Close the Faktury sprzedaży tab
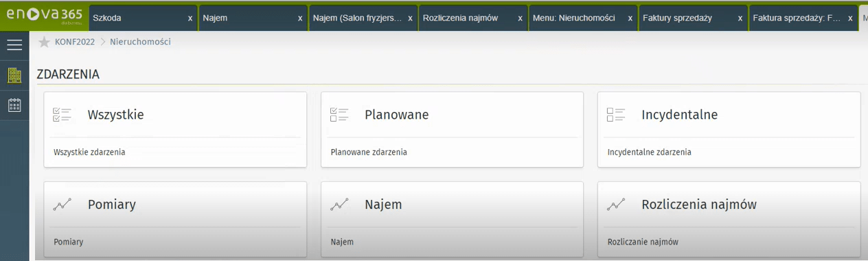Screen dimensions: 868x261 tap(740, 19)
